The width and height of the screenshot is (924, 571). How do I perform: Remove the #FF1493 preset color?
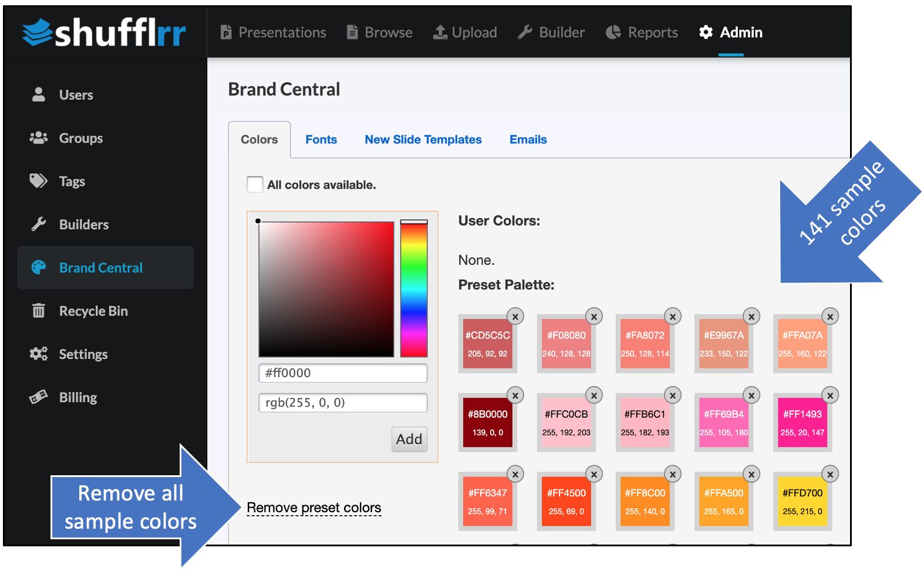click(x=830, y=395)
